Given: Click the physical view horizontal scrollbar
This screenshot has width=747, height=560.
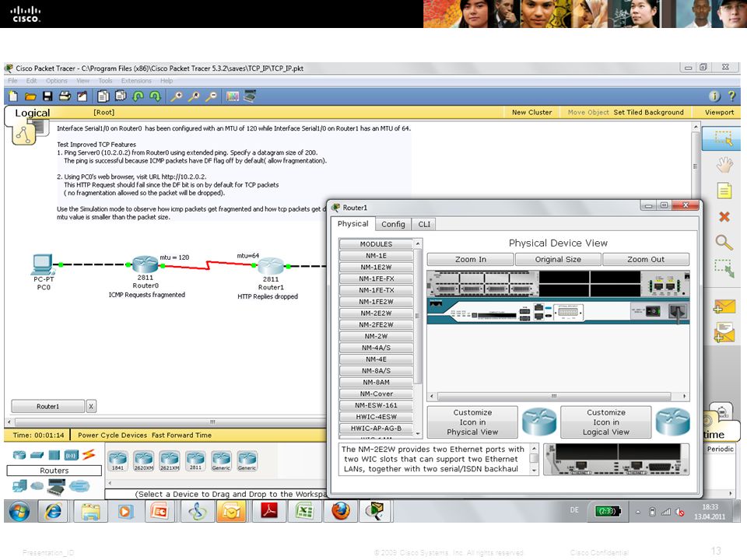Looking at the screenshot, I should pyautogui.click(x=554, y=396).
